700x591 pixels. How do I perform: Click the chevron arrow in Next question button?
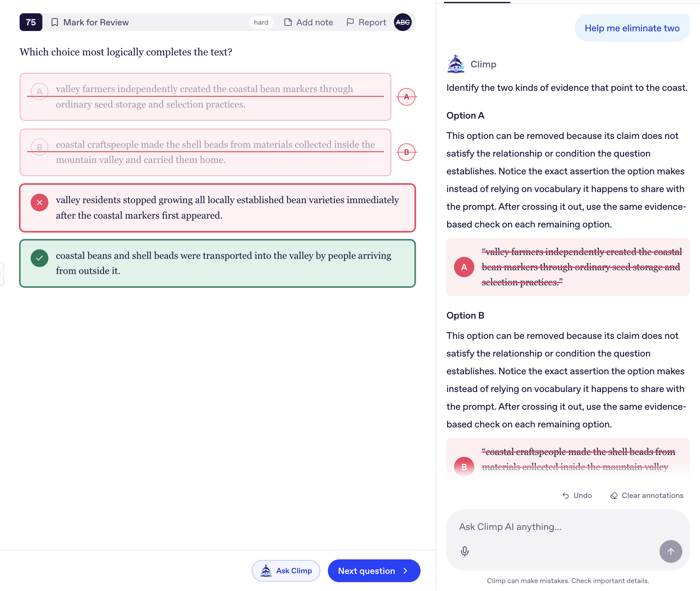(x=405, y=570)
